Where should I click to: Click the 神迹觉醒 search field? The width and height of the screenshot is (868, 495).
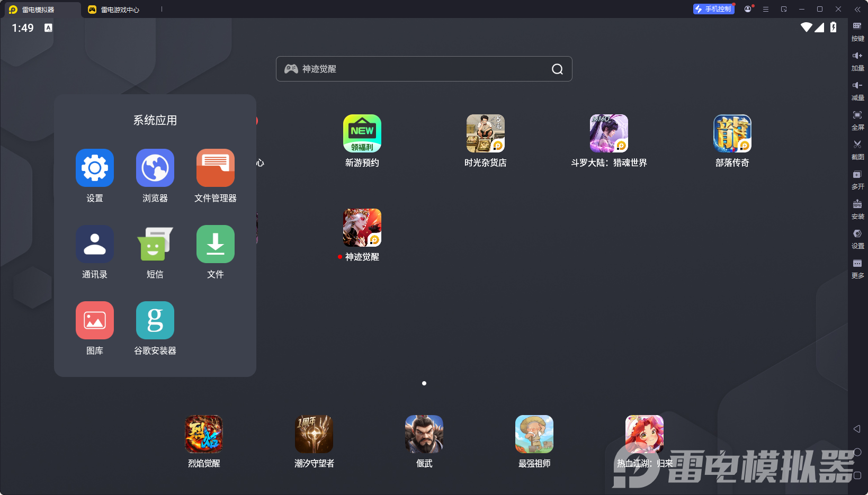pyautogui.click(x=424, y=69)
